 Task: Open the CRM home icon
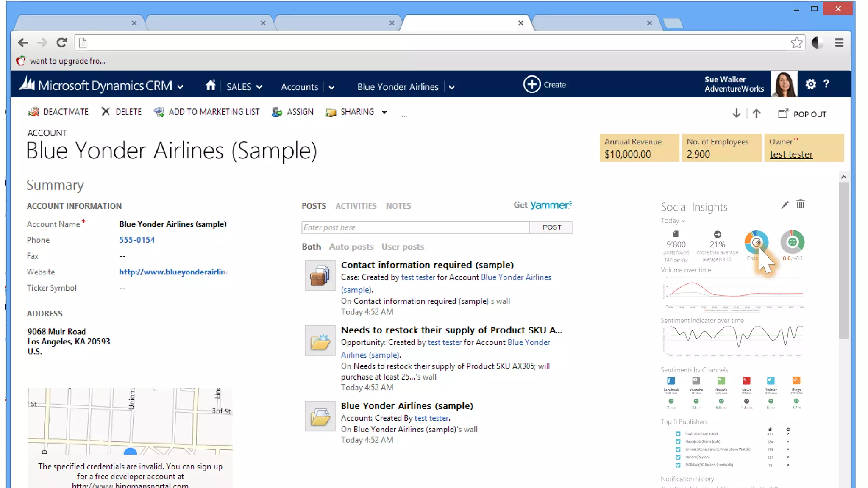(210, 86)
